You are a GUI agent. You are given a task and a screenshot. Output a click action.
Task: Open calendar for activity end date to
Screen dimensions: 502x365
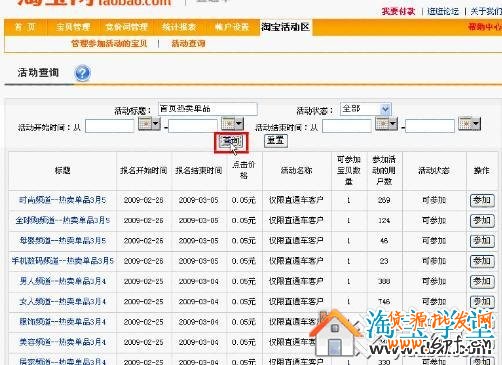(x=469, y=124)
